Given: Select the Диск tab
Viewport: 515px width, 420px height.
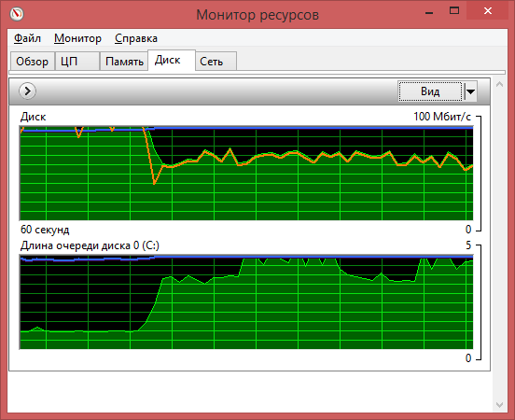Looking at the screenshot, I should click(x=172, y=60).
